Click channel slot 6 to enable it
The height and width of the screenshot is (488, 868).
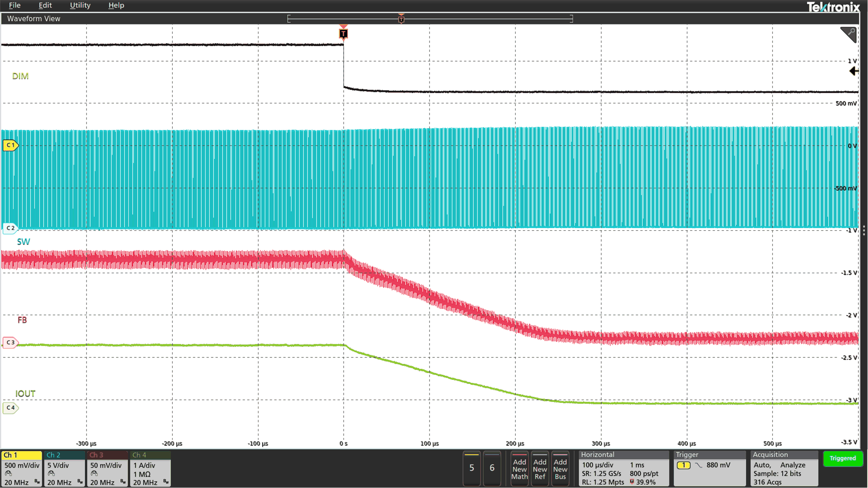pyautogui.click(x=492, y=468)
